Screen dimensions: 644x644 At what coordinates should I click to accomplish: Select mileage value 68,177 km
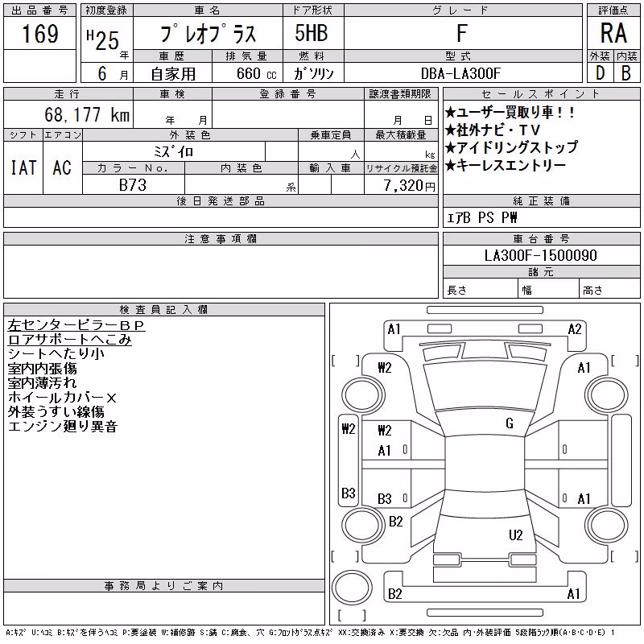[x=87, y=114]
